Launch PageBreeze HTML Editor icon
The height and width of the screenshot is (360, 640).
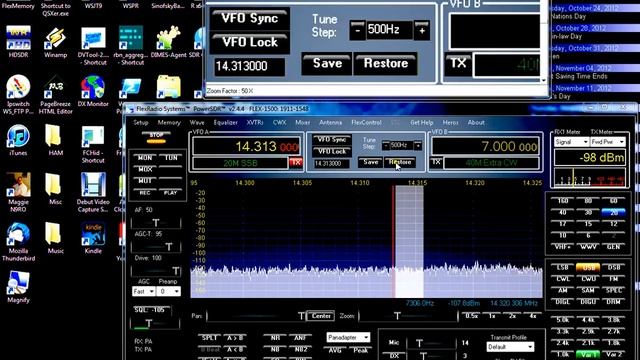click(56, 95)
